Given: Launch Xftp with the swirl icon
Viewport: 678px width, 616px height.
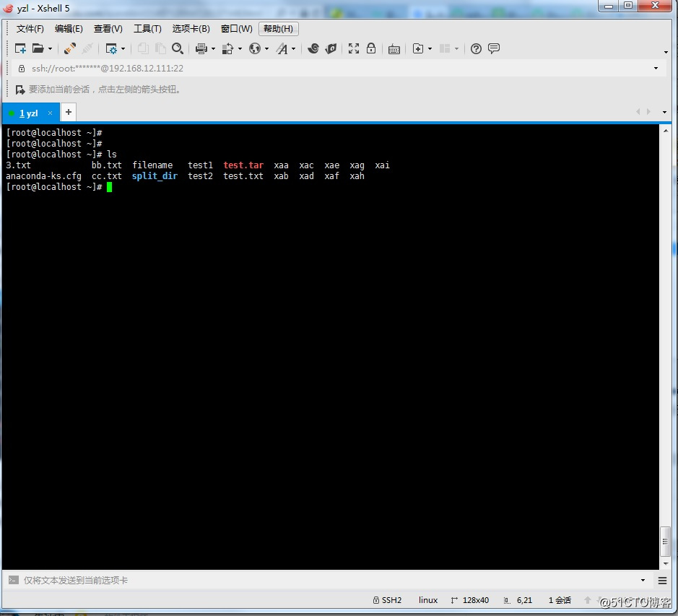Looking at the screenshot, I should click(x=313, y=48).
